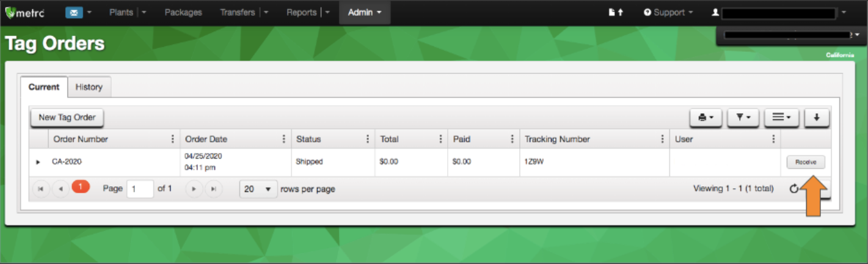Click page number 1 badge

point(81,187)
